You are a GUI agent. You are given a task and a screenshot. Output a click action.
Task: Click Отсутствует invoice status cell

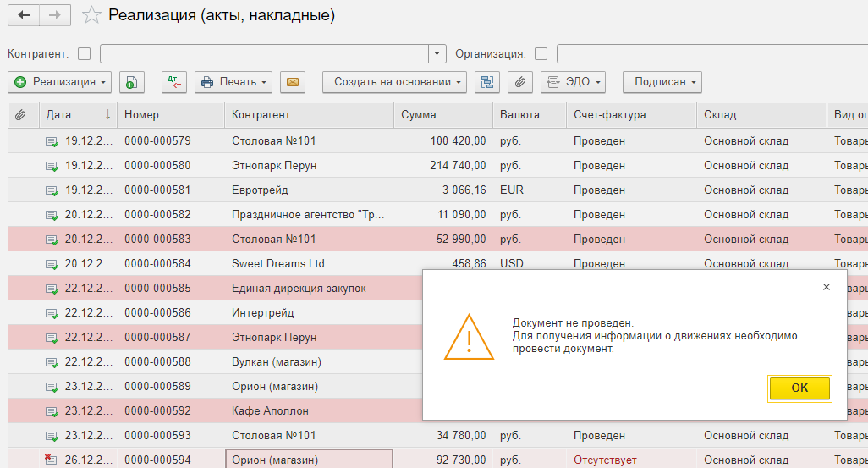click(x=631, y=460)
